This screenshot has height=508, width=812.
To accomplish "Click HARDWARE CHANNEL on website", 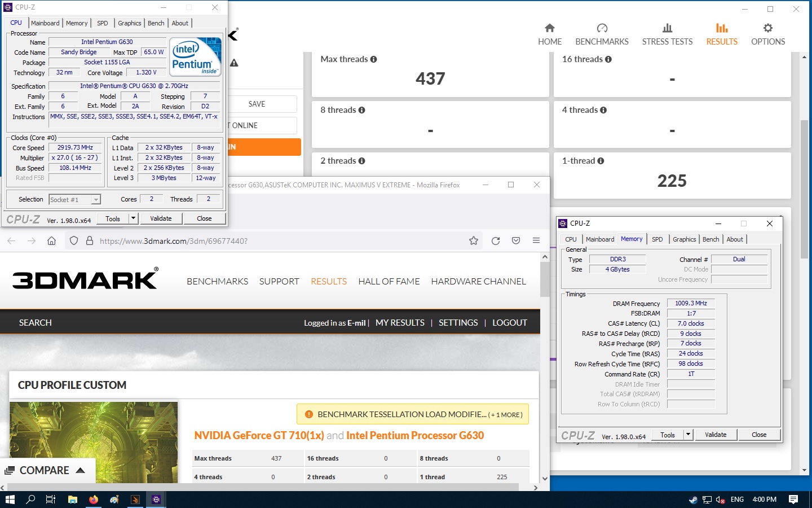I will (478, 281).
